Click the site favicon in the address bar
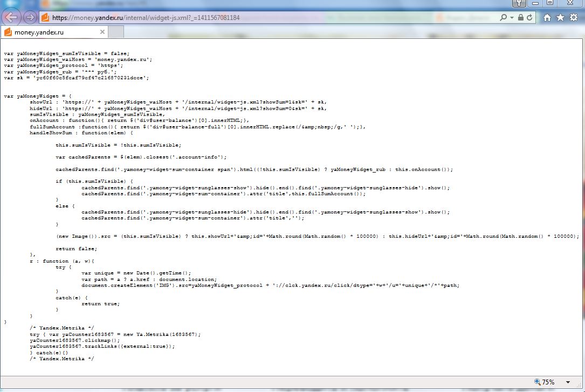This screenshot has height=392, width=585. click(45, 18)
